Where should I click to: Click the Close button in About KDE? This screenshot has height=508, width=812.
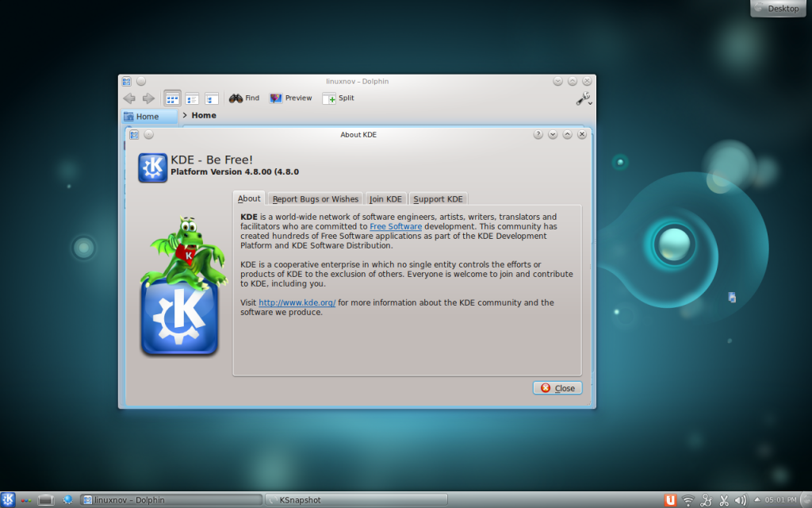[x=557, y=388]
